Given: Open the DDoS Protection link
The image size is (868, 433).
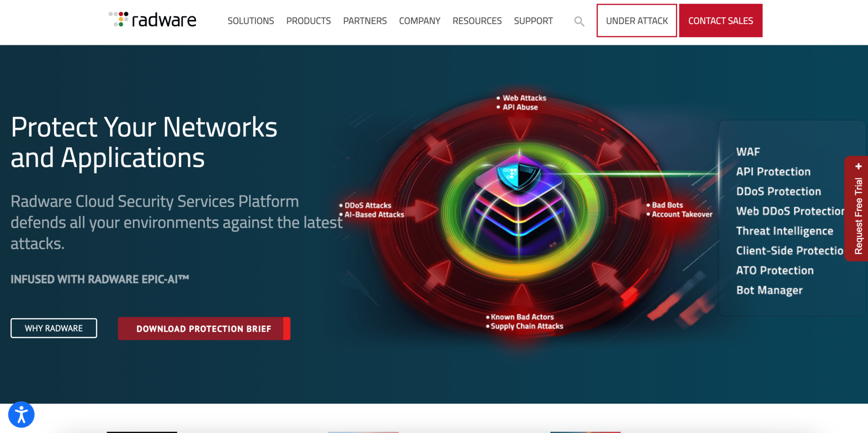Looking at the screenshot, I should [x=778, y=191].
